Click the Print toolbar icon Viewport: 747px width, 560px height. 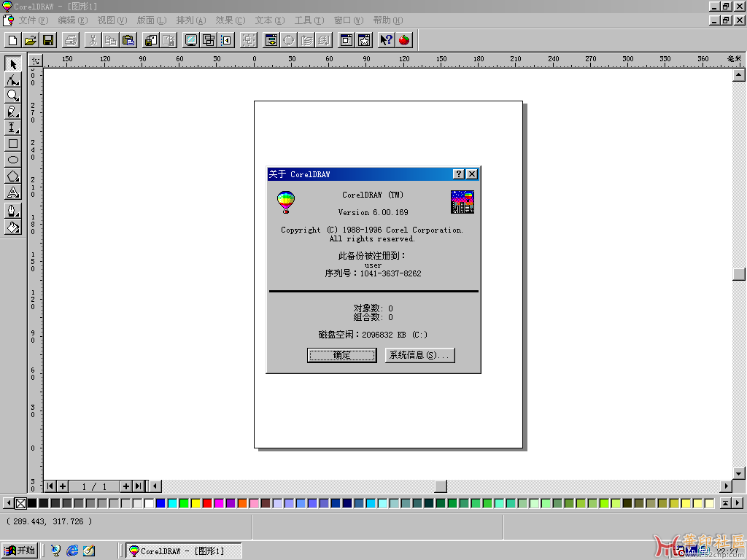(71, 41)
